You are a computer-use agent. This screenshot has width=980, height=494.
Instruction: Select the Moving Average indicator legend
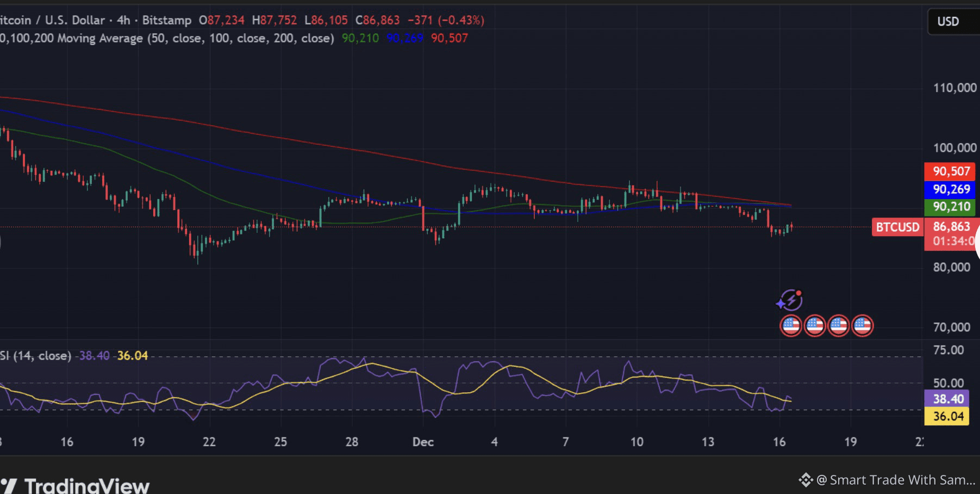pos(167,38)
